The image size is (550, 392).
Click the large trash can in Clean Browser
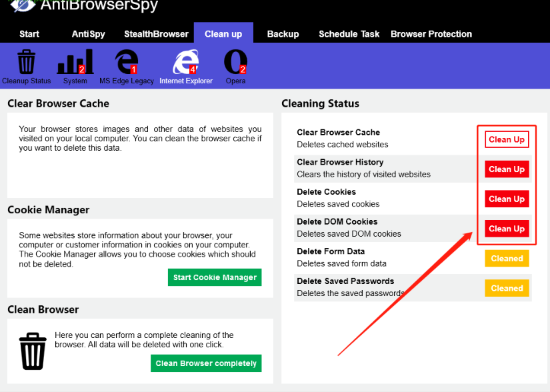click(x=33, y=351)
